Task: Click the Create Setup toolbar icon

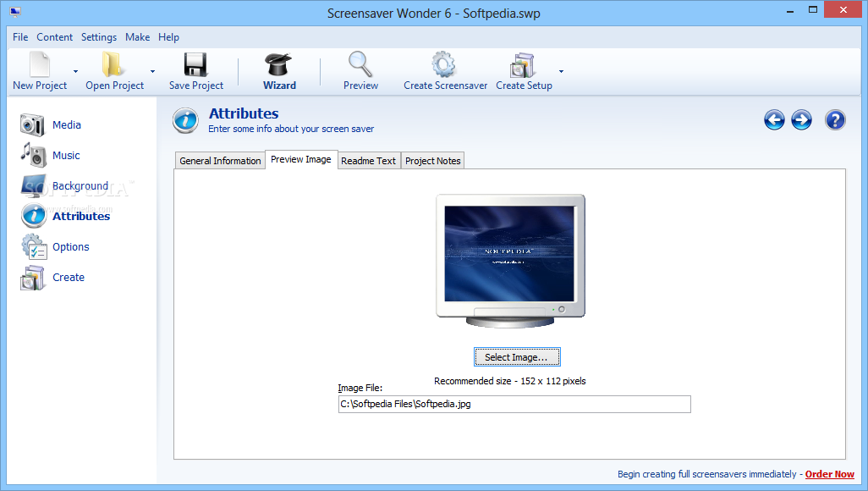Action: coord(523,65)
